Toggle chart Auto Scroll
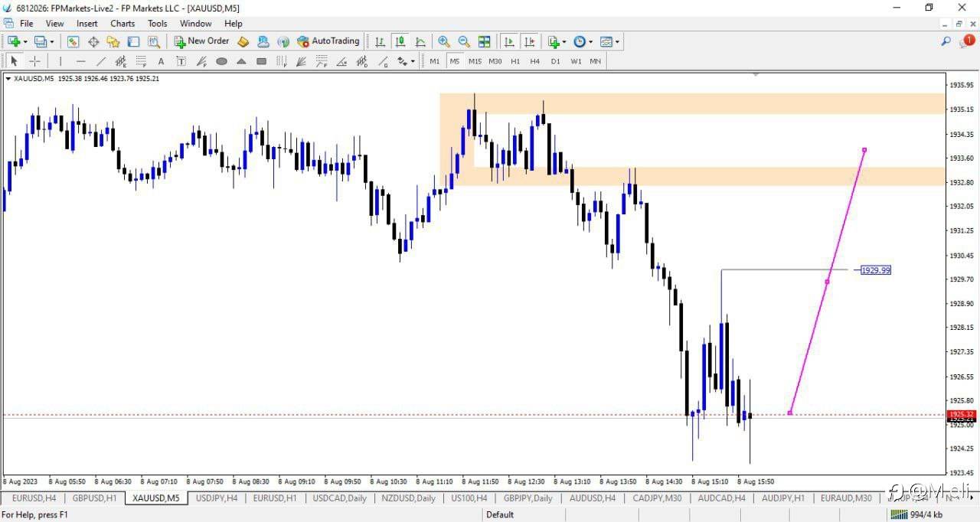This screenshot has height=522, width=980. point(508,41)
